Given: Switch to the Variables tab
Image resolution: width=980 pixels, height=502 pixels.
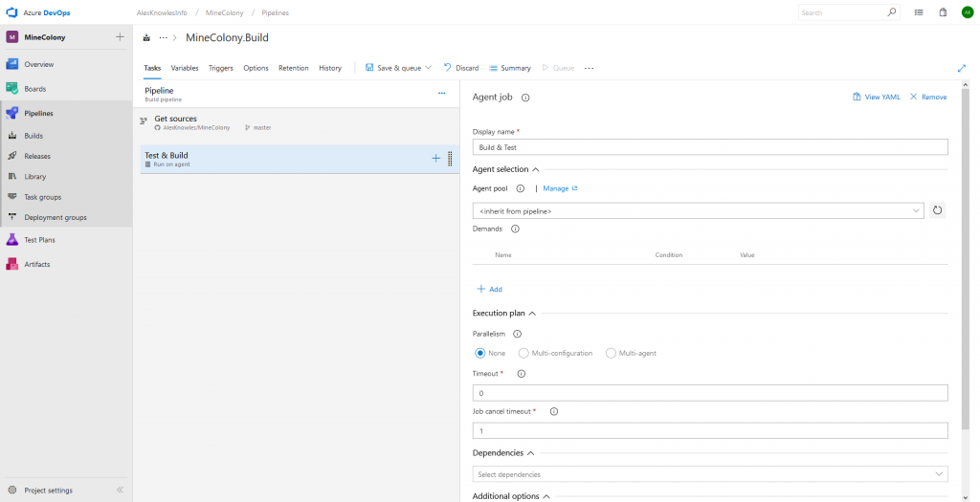Looking at the screenshot, I should [185, 68].
